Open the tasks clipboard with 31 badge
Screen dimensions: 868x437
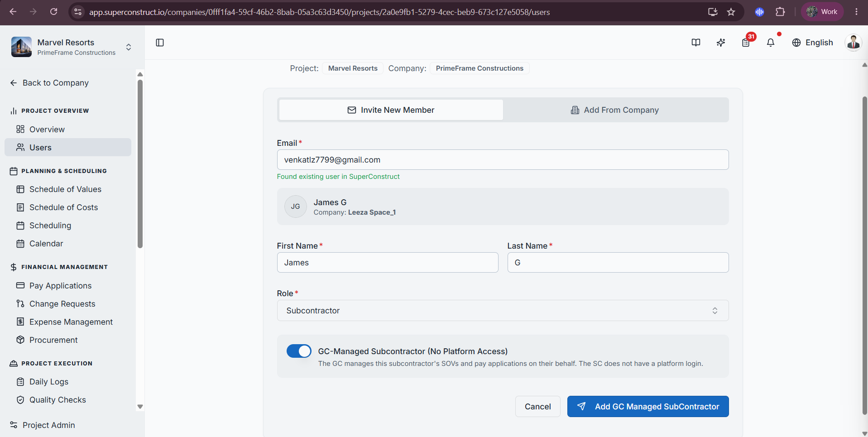pos(746,43)
